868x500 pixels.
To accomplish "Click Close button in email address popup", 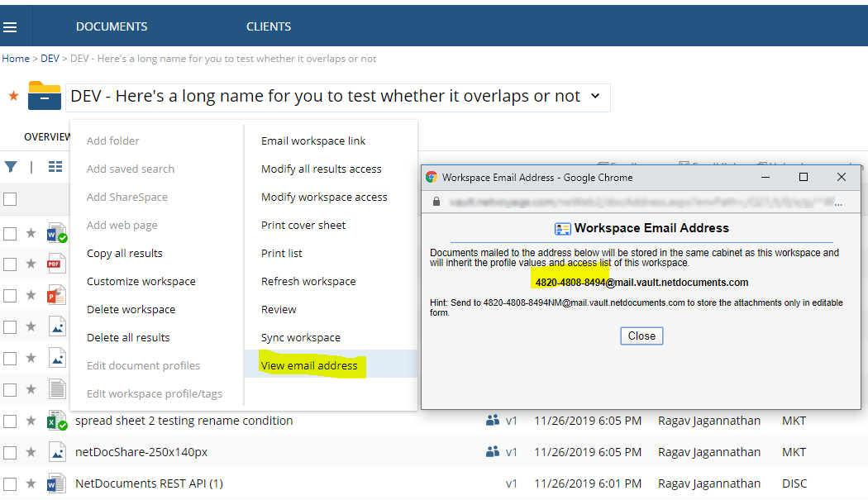I will [641, 336].
